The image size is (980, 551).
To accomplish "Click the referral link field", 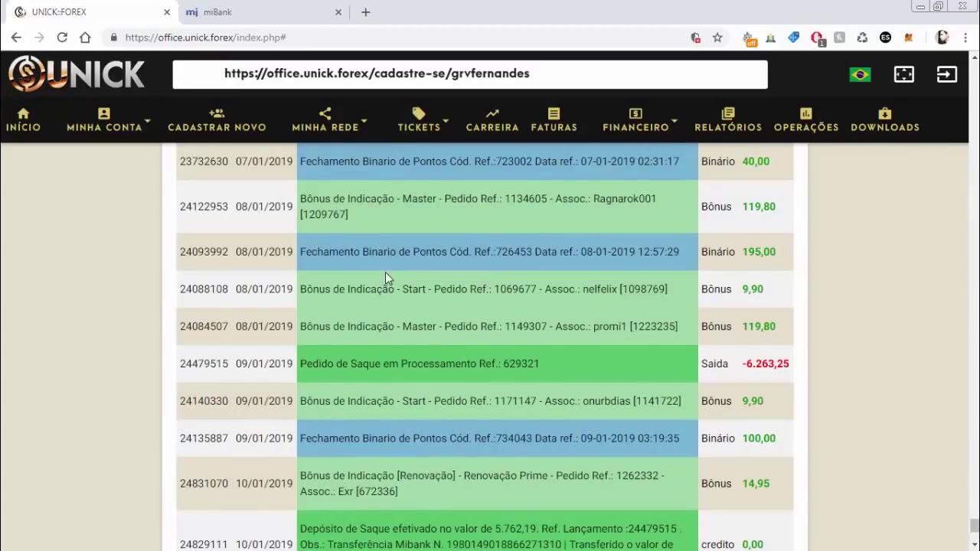I will pyautogui.click(x=470, y=74).
